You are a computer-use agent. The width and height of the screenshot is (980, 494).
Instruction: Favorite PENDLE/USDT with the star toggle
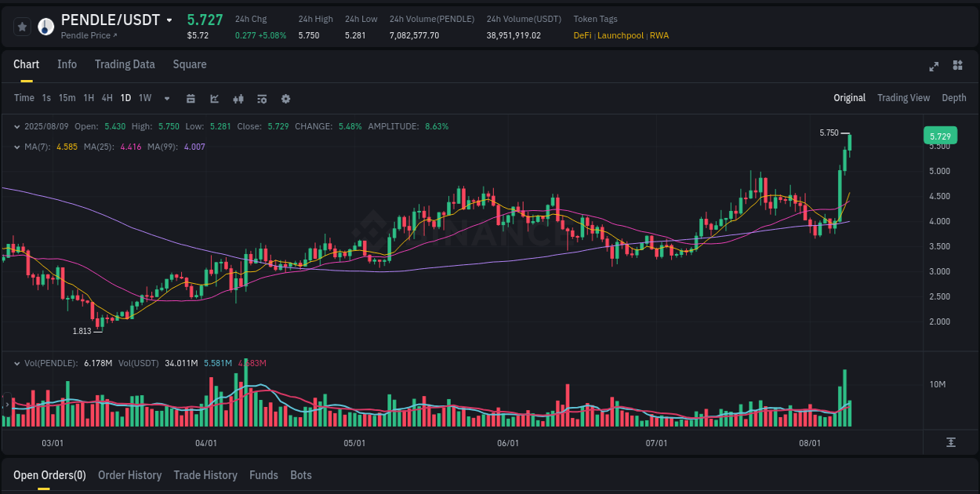point(22,26)
